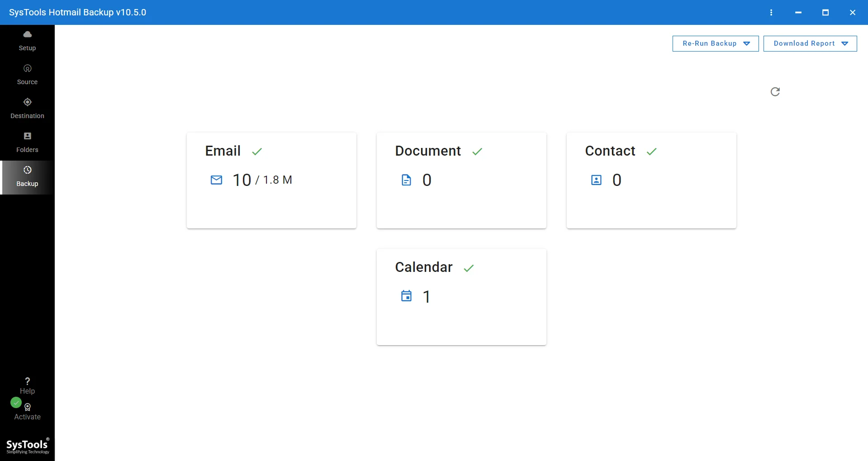Viewport: 868px width, 461px height.
Task: Open the Help section
Action: pyautogui.click(x=27, y=386)
